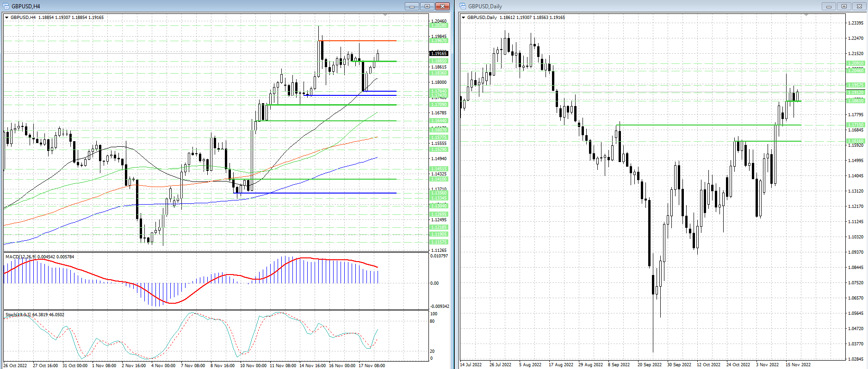868x369 pixels.
Task: Select the MACD(12,26,9) indicator label
Action: 21,256
